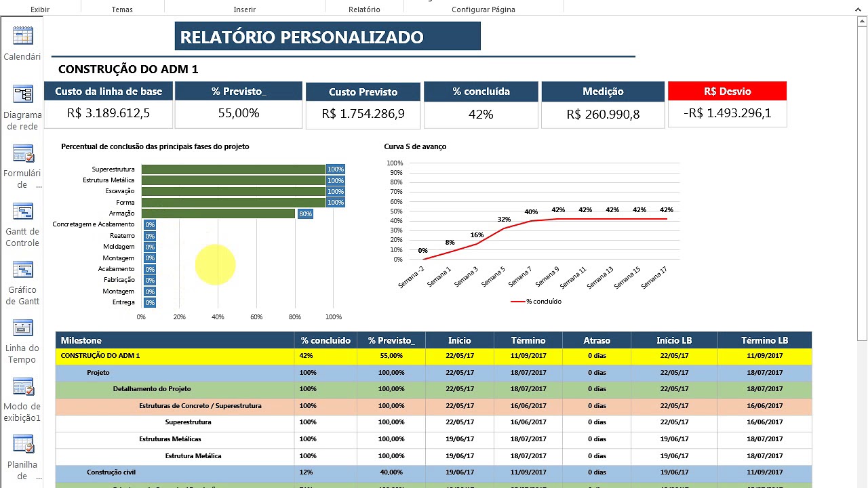
Task: Click the 32% data label on curve
Action: coord(504,220)
